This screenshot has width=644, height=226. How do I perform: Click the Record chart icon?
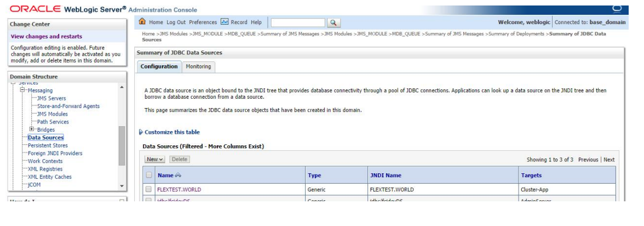tap(225, 22)
